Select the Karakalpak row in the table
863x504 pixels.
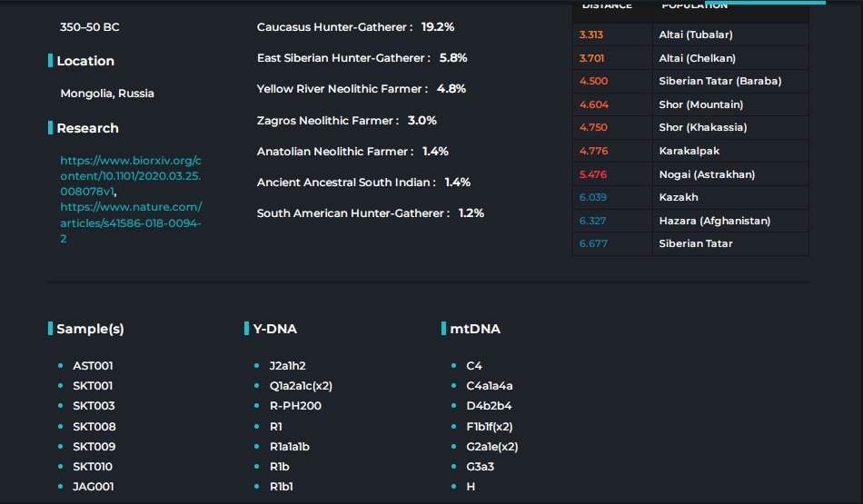[x=689, y=151]
